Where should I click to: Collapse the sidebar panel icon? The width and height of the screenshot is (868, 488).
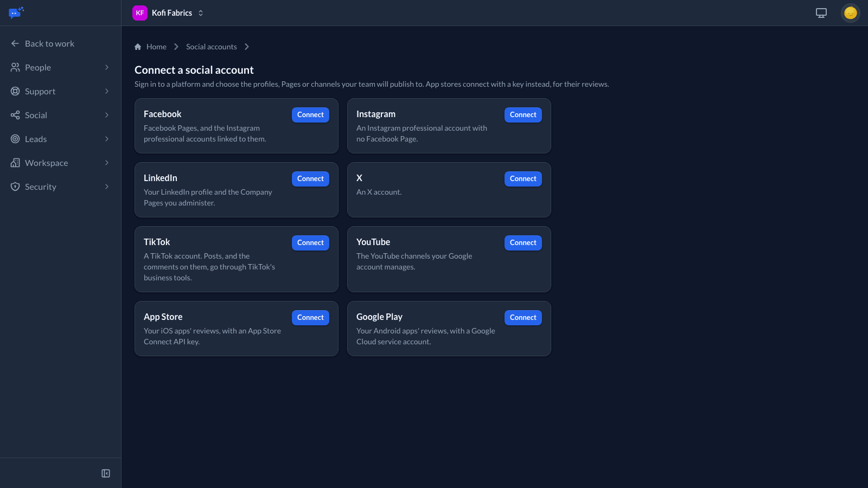click(x=106, y=473)
